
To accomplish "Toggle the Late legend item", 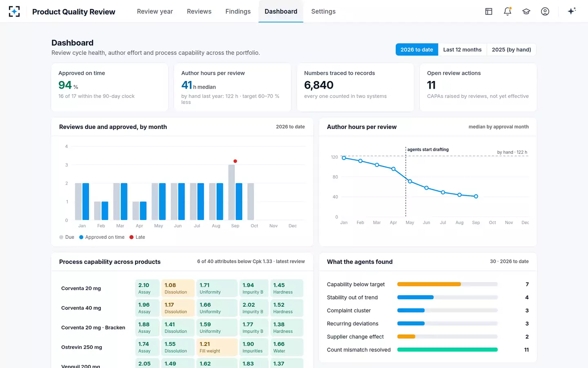I will [x=137, y=237].
